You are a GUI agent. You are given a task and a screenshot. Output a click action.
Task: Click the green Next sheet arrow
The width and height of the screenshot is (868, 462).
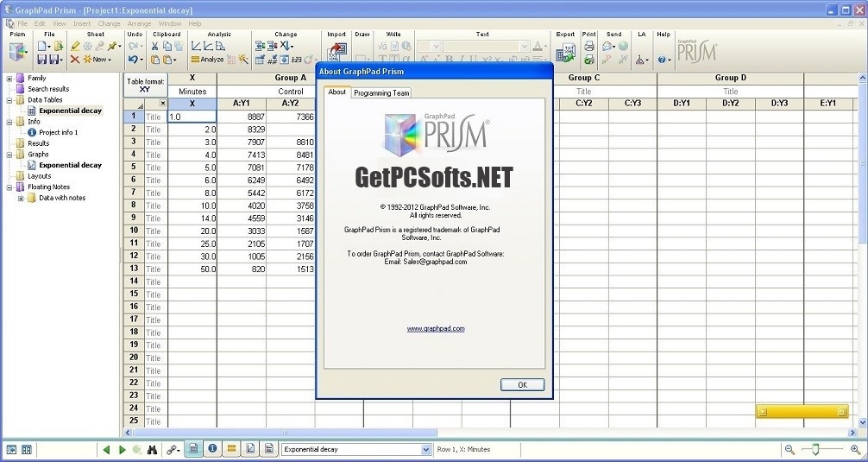pos(123,449)
